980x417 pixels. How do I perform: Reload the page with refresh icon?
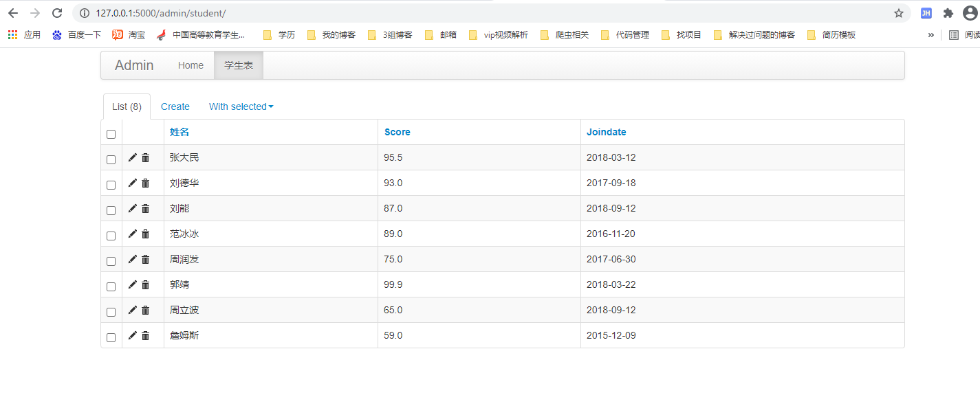[57, 13]
